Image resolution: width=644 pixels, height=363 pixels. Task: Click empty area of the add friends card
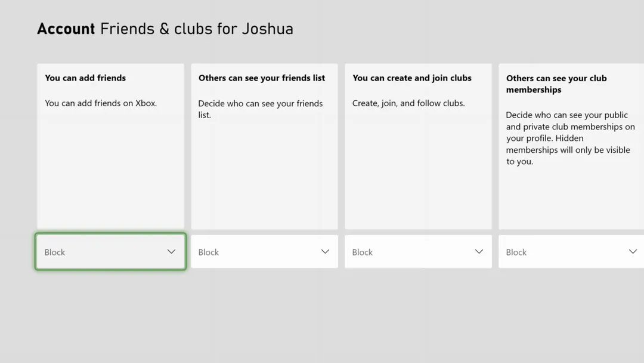coord(110,173)
